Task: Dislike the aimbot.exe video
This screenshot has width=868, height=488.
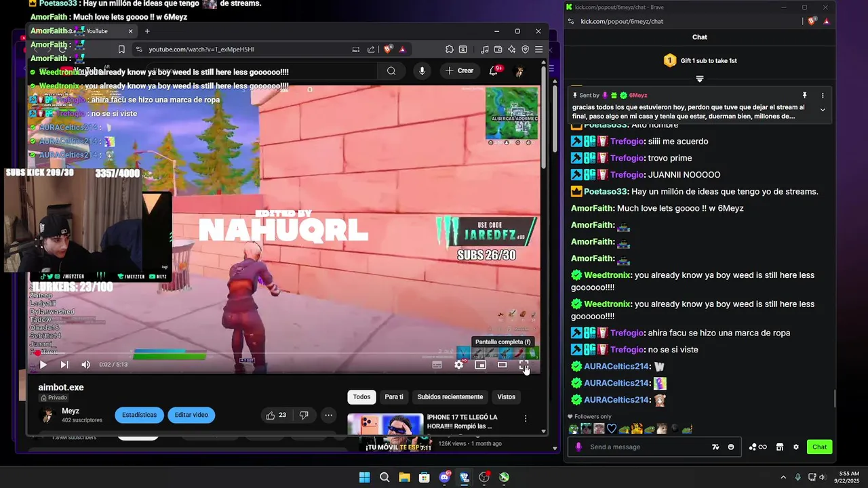Action: click(x=304, y=415)
